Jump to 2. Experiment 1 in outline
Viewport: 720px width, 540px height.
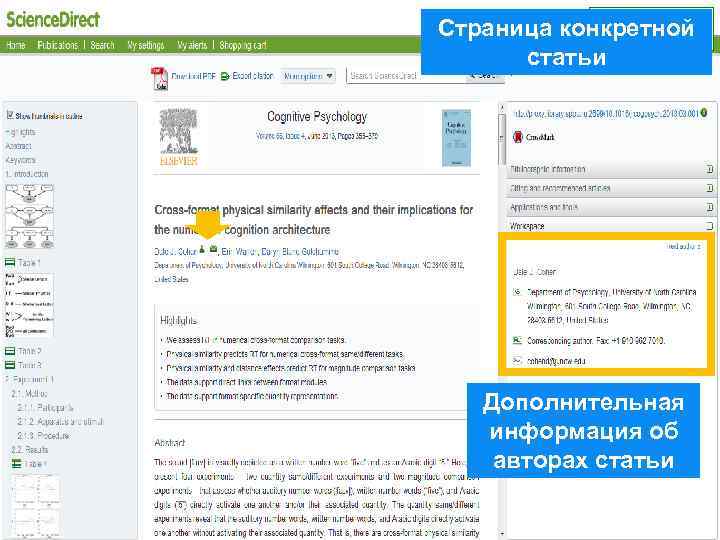pyautogui.click(x=29, y=379)
